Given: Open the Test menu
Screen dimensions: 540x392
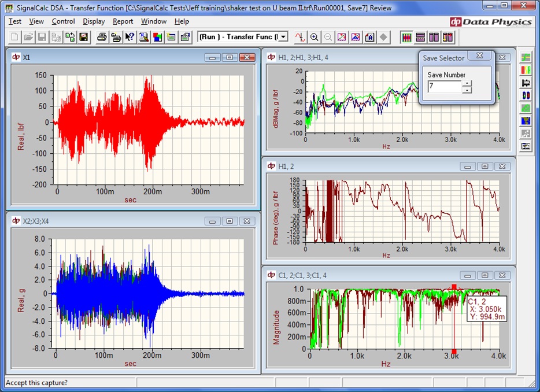Looking at the screenshot, I should (15, 21).
